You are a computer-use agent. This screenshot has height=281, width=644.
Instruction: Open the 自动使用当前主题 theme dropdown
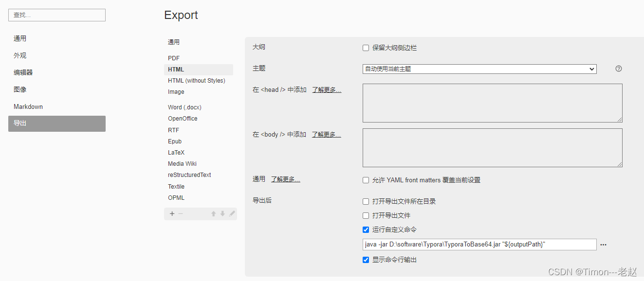click(x=479, y=69)
